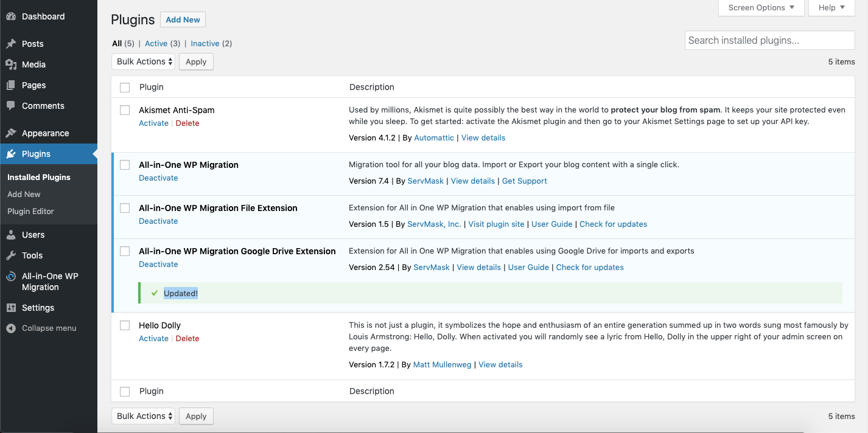The height and width of the screenshot is (433, 868).
Task: Open User Guide for Google Drive Extension
Action: pyautogui.click(x=528, y=268)
